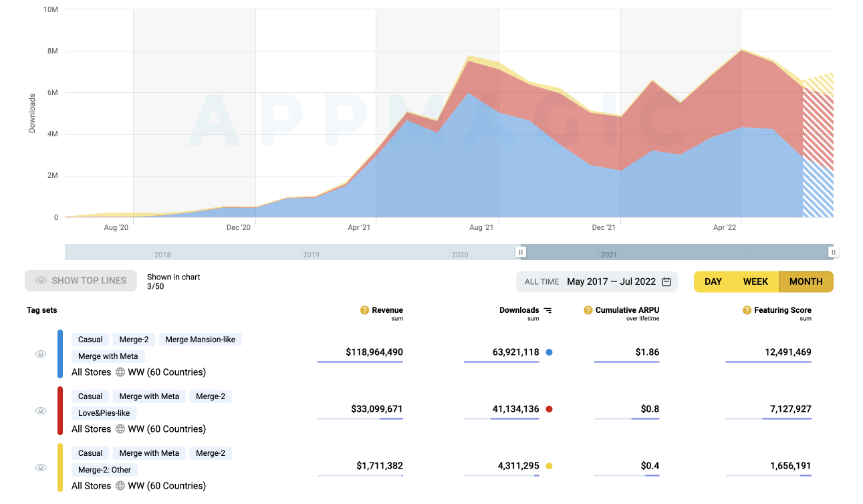Switch chart granularity to DAY
The width and height of the screenshot is (863, 504).
point(713,281)
